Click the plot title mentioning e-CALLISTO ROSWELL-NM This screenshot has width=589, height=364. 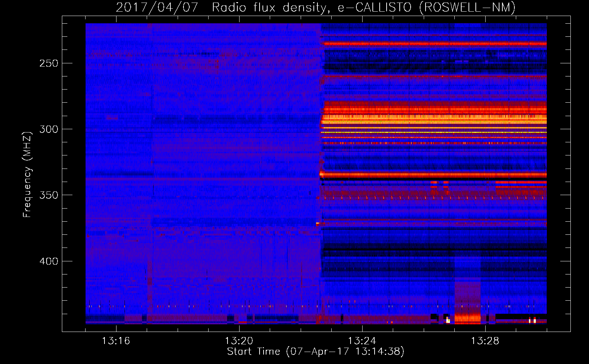[x=316, y=7]
